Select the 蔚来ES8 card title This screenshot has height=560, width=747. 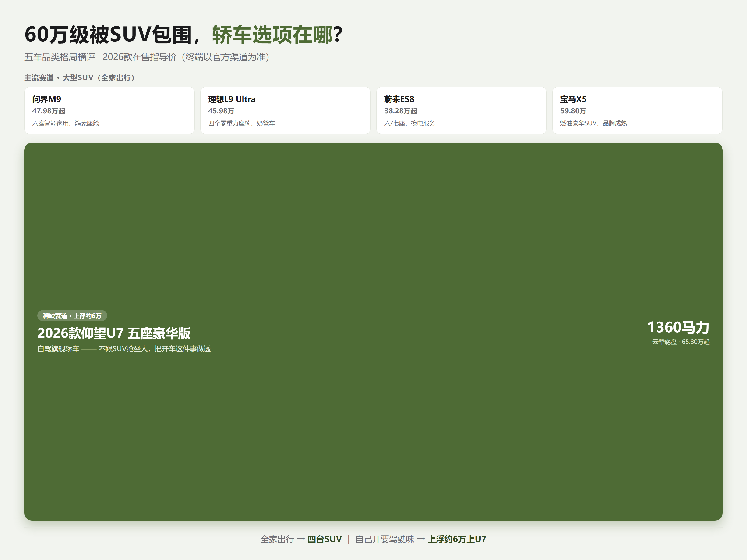399,99
